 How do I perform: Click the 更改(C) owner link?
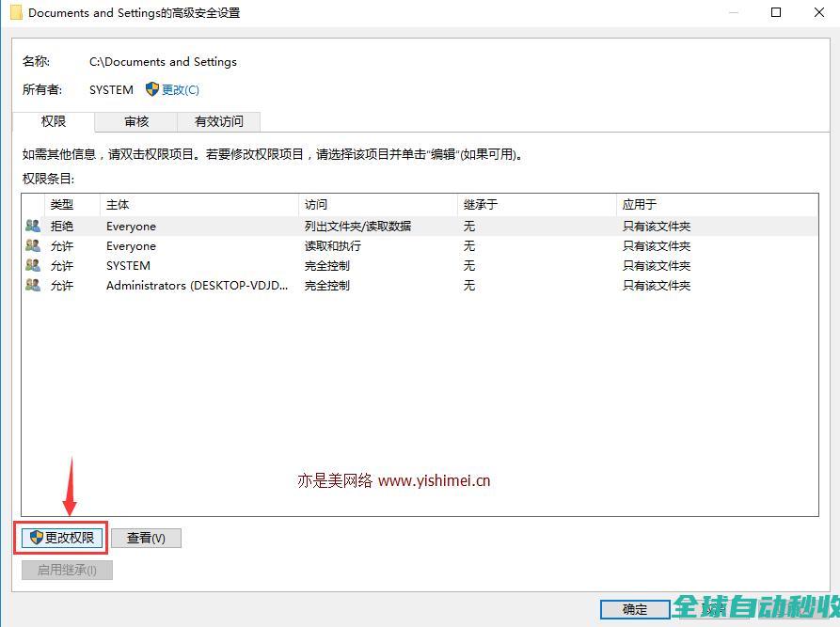pos(181,89)
